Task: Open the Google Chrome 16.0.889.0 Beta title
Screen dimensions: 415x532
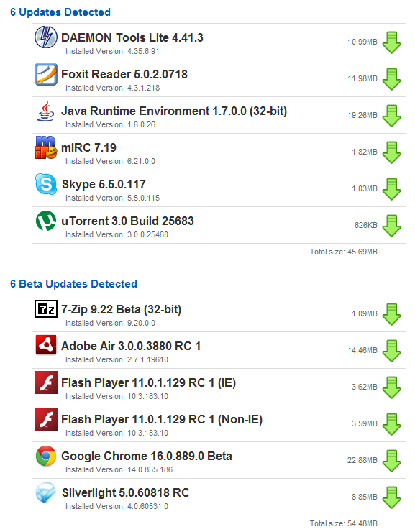Action: [147, 456]
